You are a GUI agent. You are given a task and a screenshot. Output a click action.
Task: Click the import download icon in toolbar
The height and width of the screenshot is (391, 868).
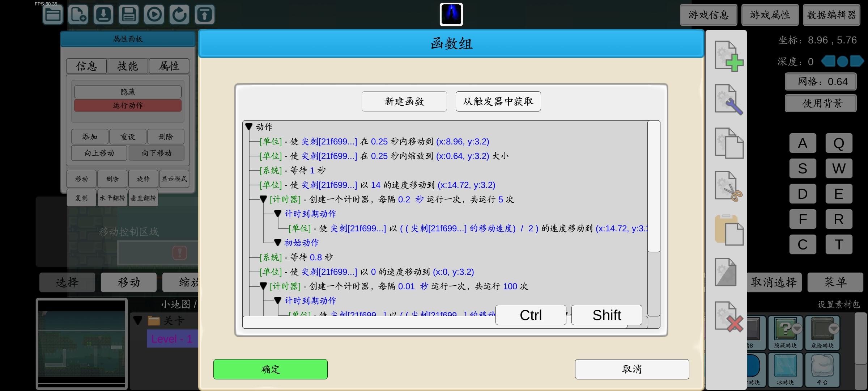pos(103,15)
